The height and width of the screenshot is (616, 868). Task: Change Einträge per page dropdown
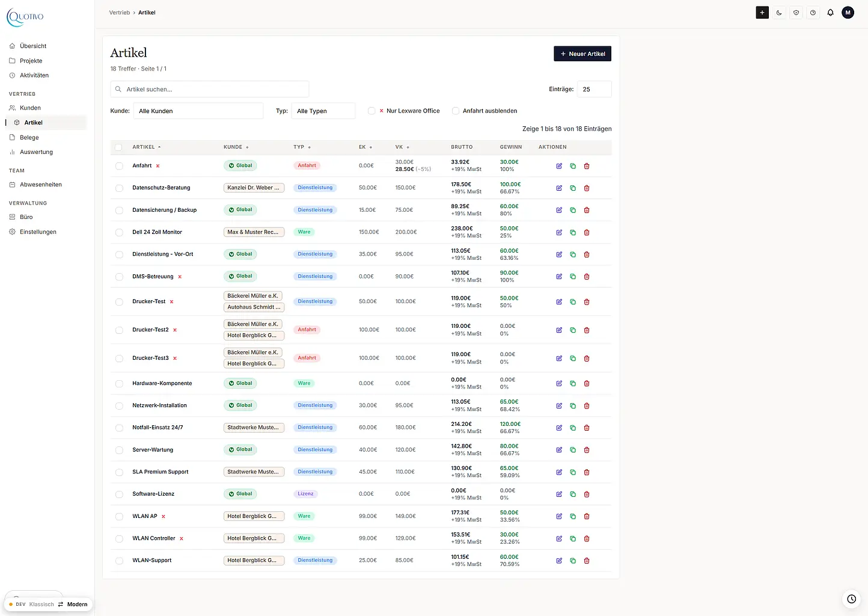[x=594, y=89]
